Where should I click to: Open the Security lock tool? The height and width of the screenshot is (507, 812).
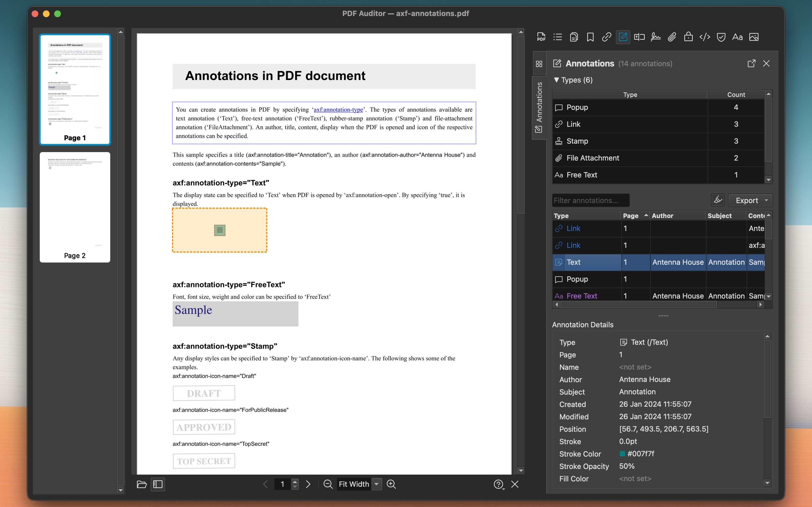pos(688,37)
